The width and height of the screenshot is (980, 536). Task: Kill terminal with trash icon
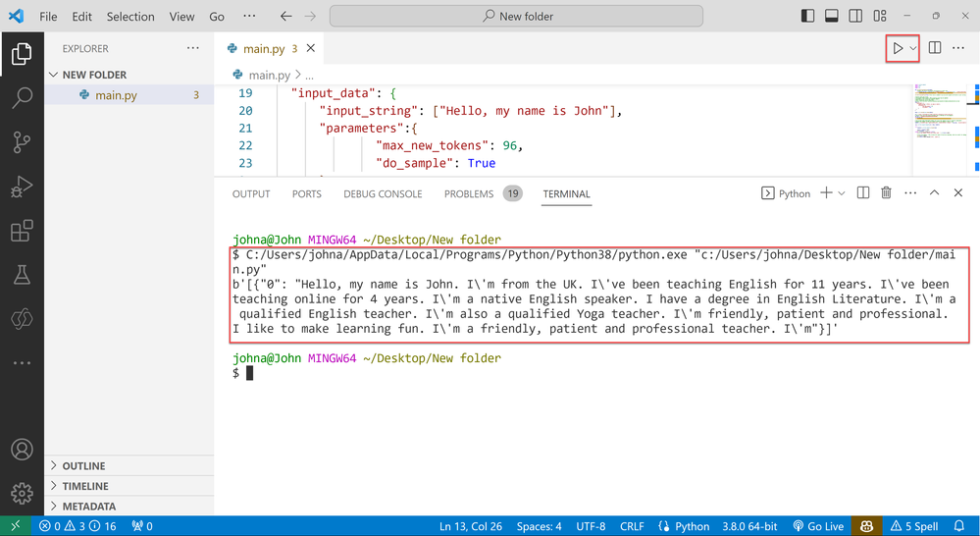[886, 193]
